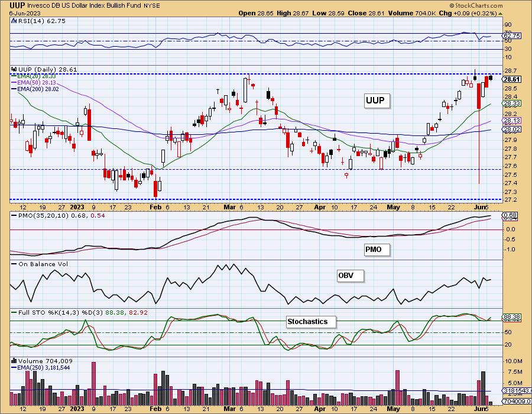Click the EMA(50) 28.13 legend entry

34,82
